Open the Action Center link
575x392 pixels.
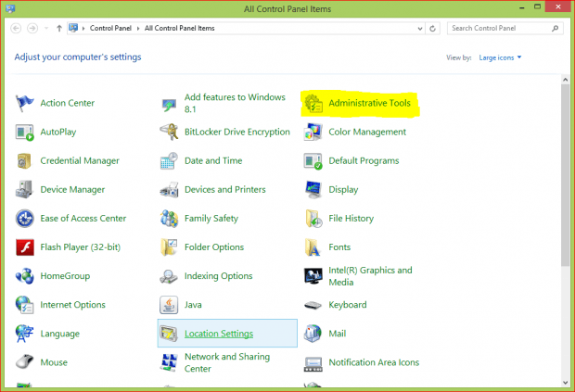tap(68, 103)
